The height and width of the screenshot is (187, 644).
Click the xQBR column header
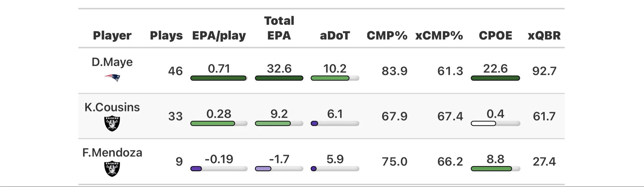544,35
